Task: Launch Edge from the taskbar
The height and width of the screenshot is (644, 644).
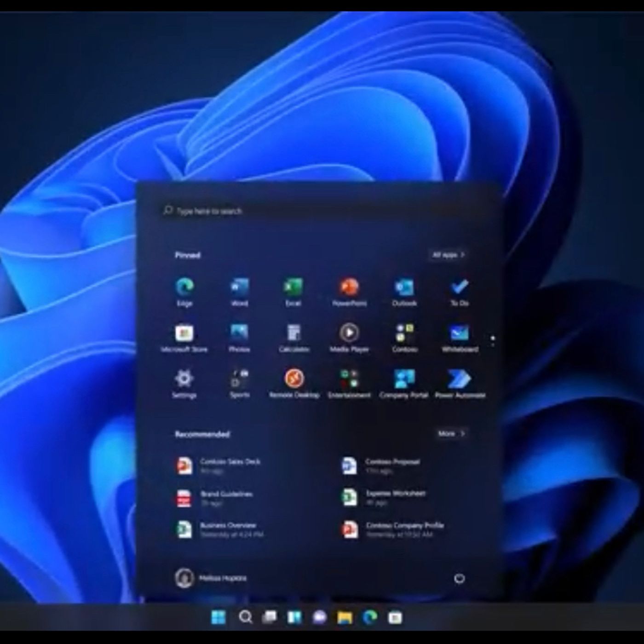Action: coord(369,617)
